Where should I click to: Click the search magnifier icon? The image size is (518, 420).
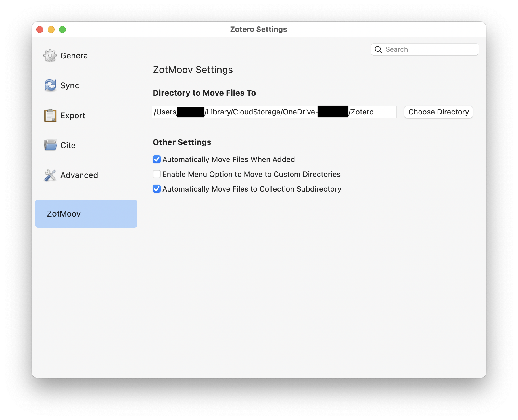coord(378,49)
